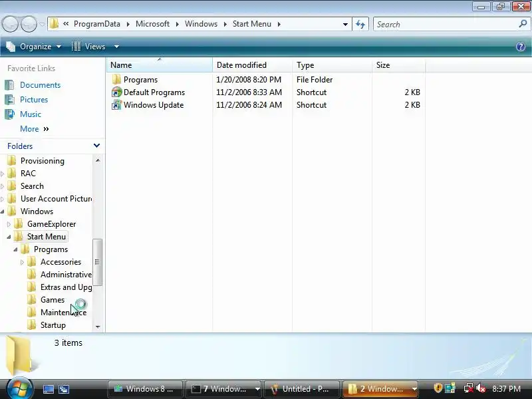532x399 pixels.
Task: Sort by Size column header
Action: 398,65
